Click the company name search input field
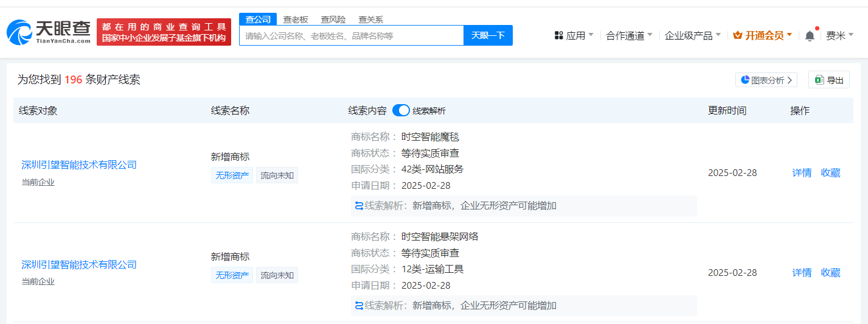 (x=351, y=36)
